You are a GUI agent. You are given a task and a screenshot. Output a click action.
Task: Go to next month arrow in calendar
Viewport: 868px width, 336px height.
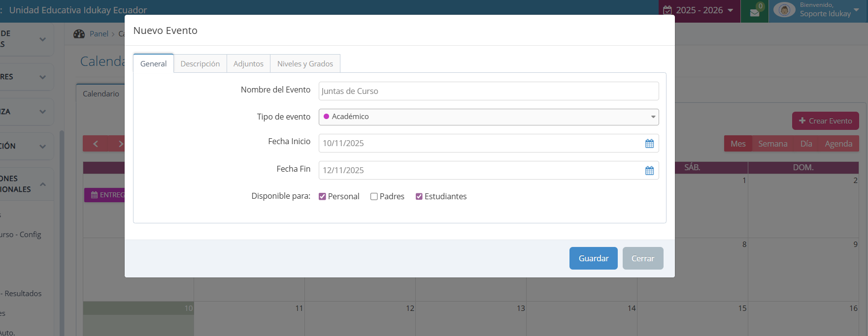[x=121, y=144]
